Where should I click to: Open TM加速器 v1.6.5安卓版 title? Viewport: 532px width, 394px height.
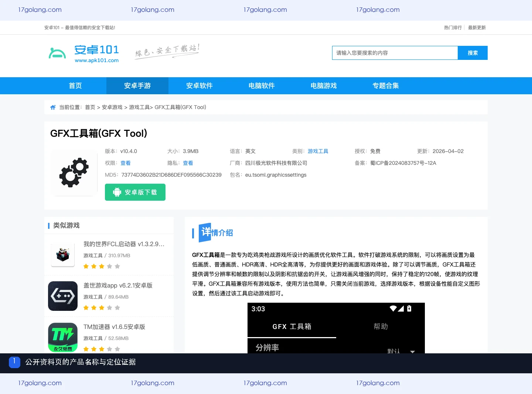[114, 327]
